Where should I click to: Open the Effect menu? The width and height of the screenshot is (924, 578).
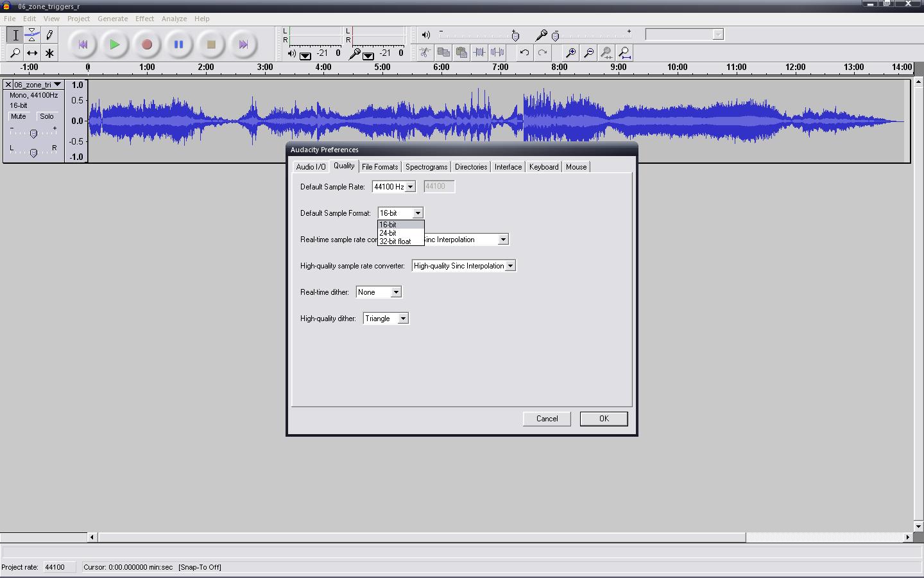coord(144,19)
